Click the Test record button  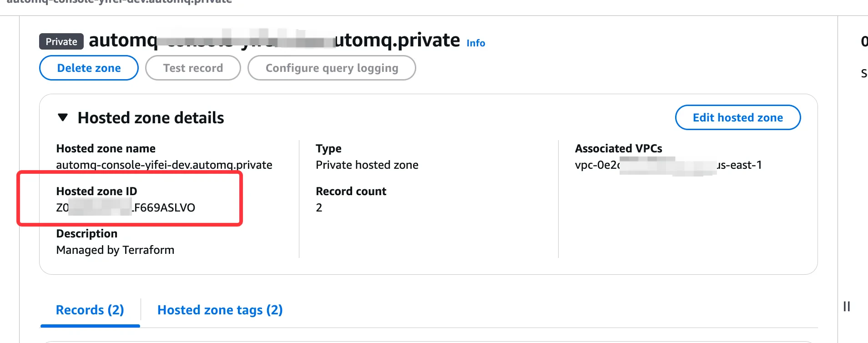click(x=192, y=67)
